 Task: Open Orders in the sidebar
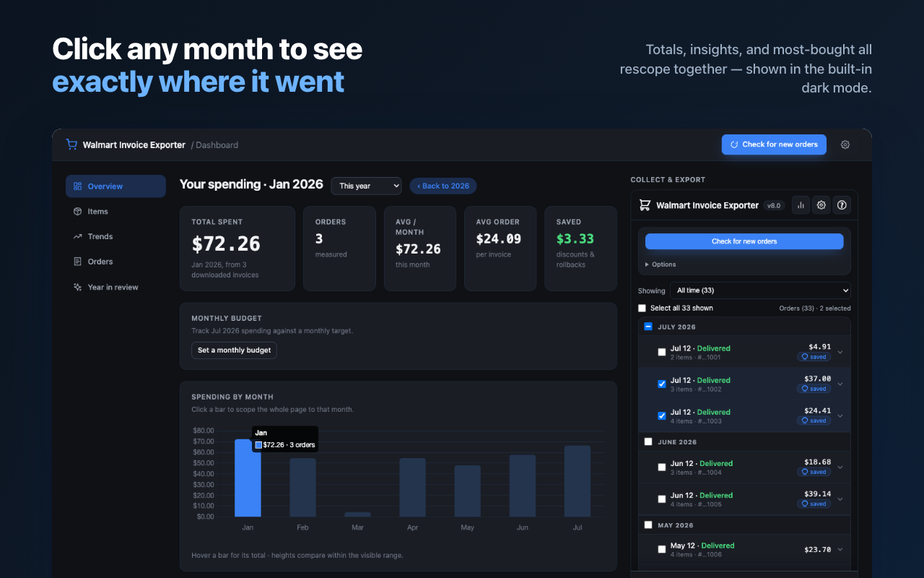(115, 262)
